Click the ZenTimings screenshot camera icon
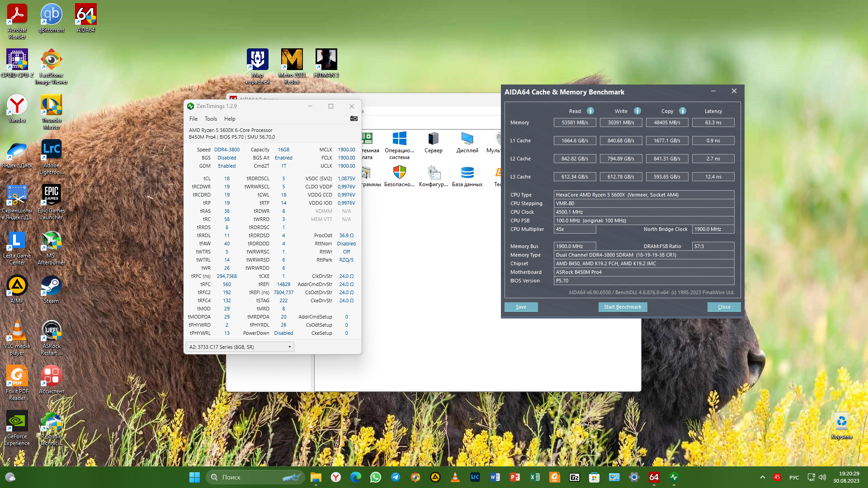868x488 pixels. (354, 118)
